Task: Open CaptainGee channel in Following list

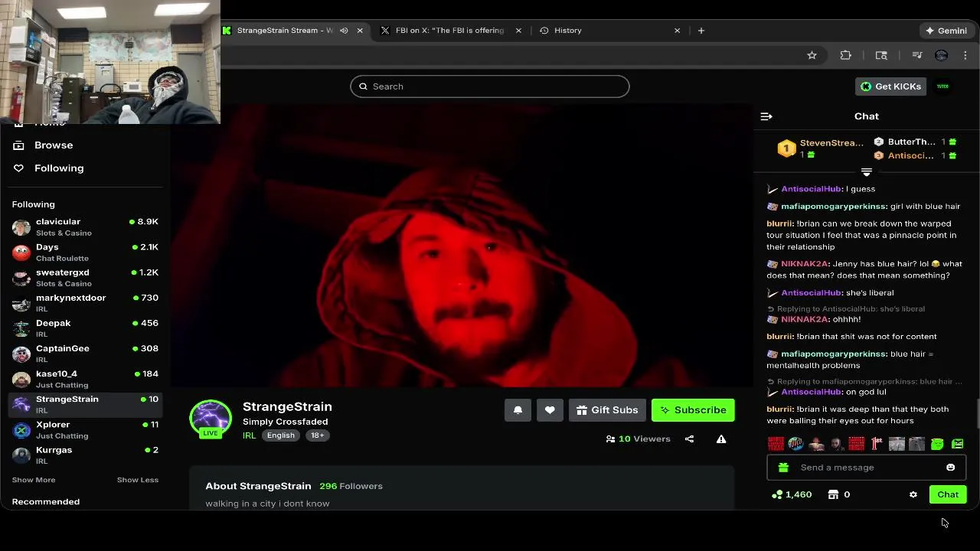Action: click(x=85, y=354)
